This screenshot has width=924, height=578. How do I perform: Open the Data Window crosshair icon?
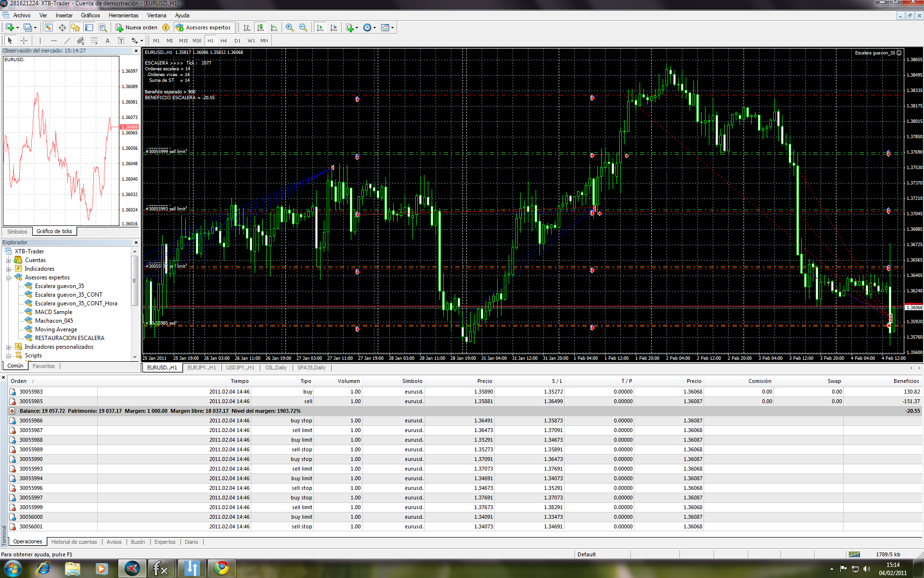tap(62, 27)
